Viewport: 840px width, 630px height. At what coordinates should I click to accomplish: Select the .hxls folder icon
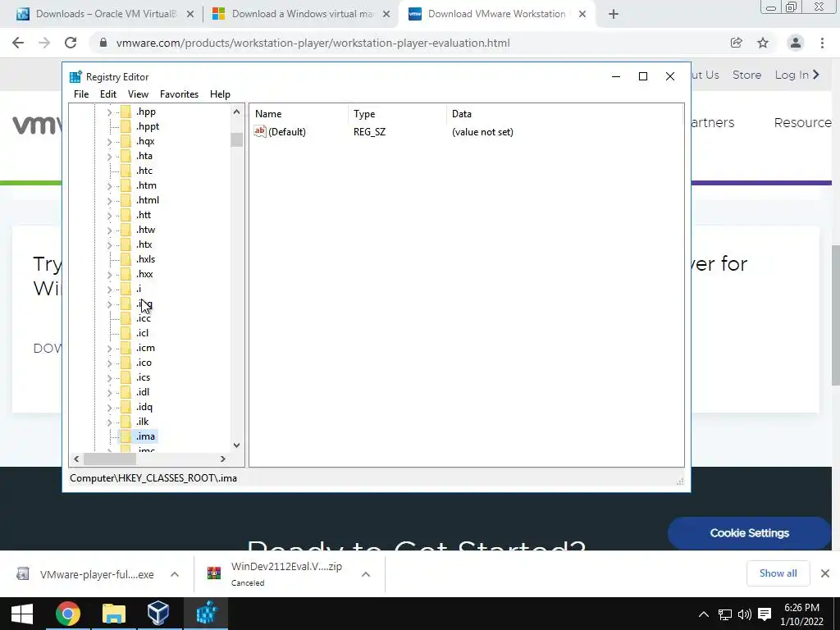(126, 259)
